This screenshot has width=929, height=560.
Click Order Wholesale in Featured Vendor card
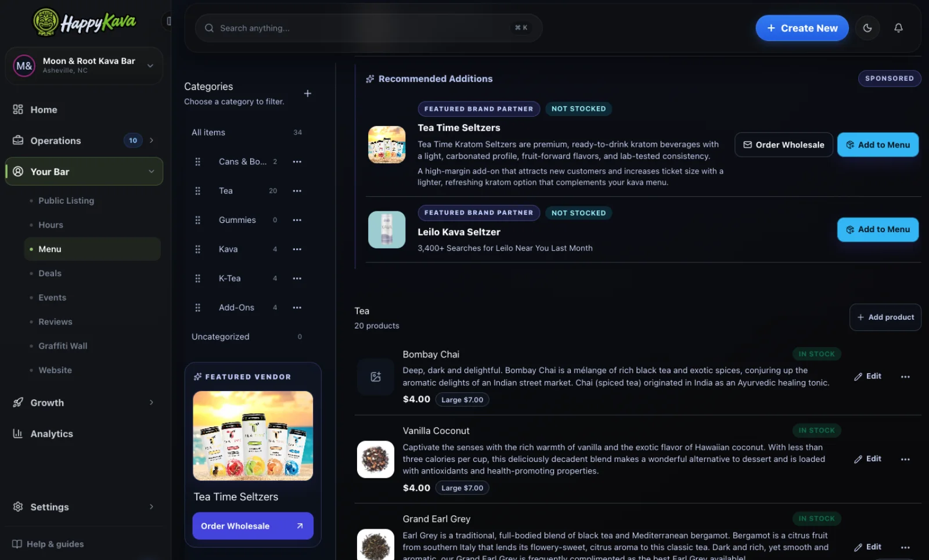pos(253,526)
